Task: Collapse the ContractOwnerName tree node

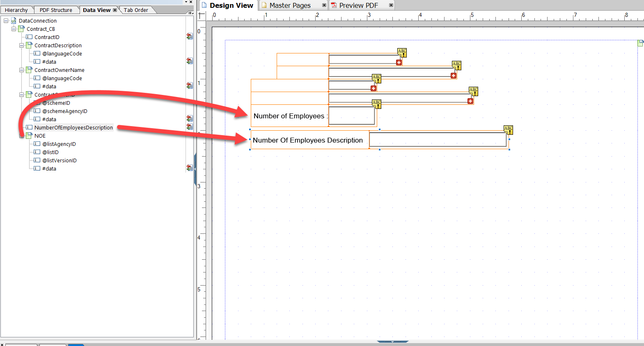Action: click(21, 70)
